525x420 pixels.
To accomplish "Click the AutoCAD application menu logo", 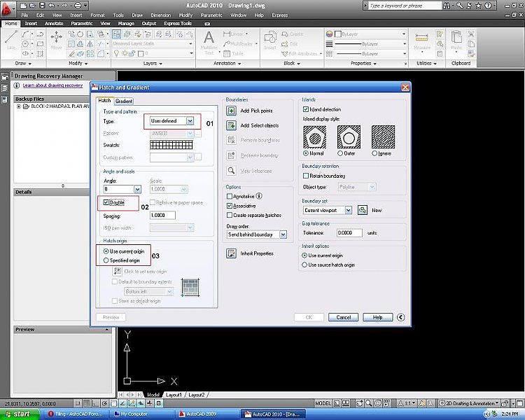I will click(x=7, y=9).
